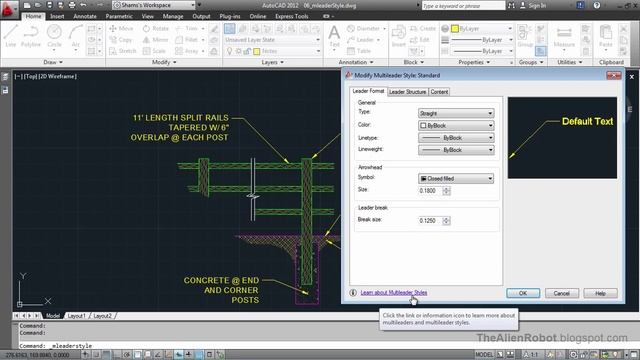Toggle the layer freeze sun icon
640x360 pixels.
click(238, 51)
